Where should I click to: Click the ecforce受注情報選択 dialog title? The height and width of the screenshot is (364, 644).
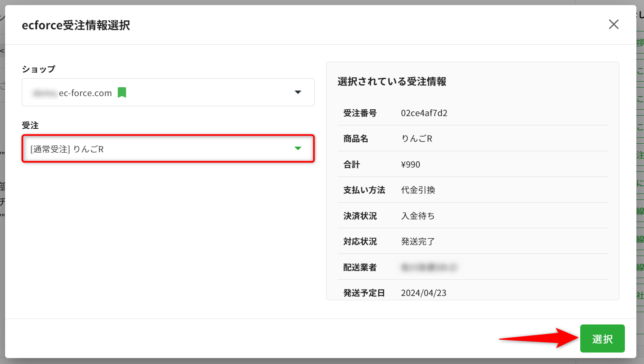tap(76, 26)
